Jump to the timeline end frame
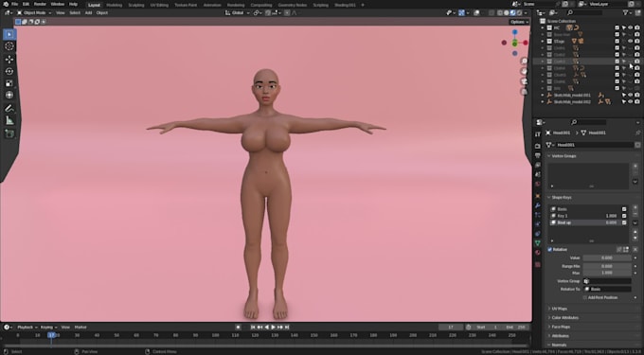 tap(287, 328)
